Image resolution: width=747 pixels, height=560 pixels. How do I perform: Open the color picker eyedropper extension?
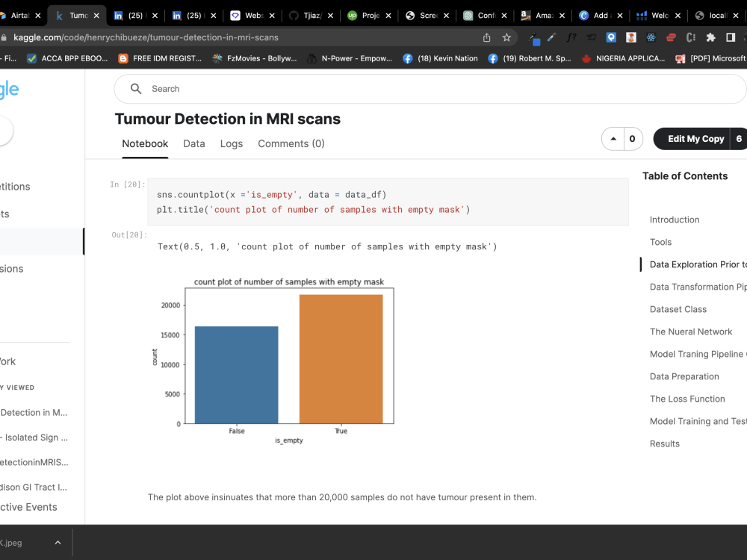coord(534,37)
